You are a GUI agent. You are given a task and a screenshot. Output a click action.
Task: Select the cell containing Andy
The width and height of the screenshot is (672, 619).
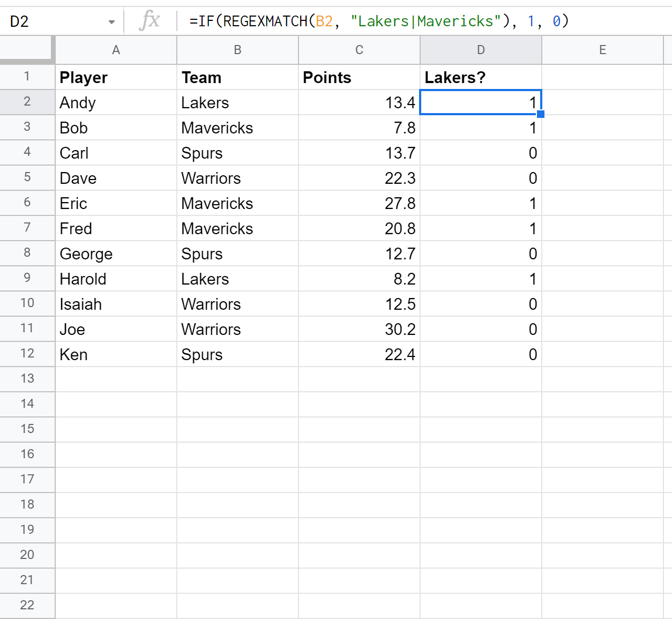pos(116,102)
